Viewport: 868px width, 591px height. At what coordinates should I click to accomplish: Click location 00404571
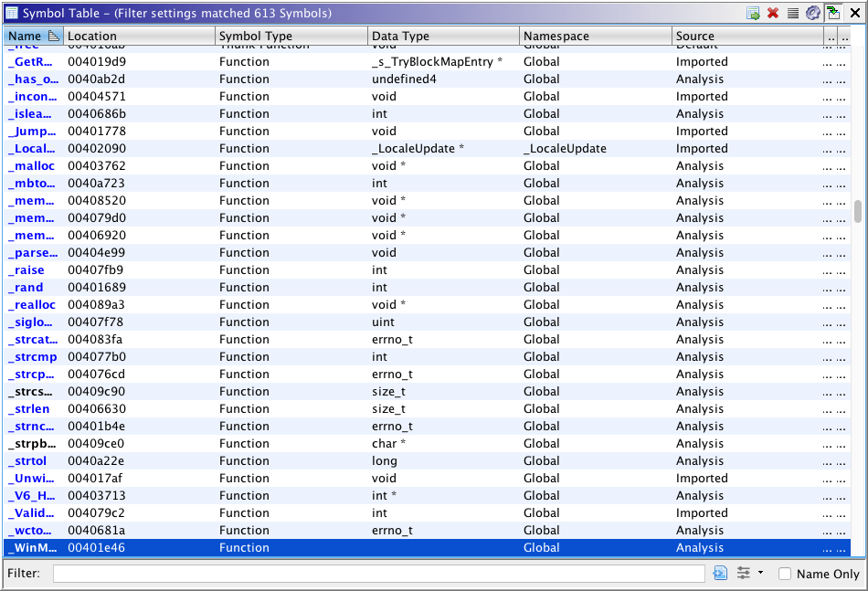pos(96,97)
